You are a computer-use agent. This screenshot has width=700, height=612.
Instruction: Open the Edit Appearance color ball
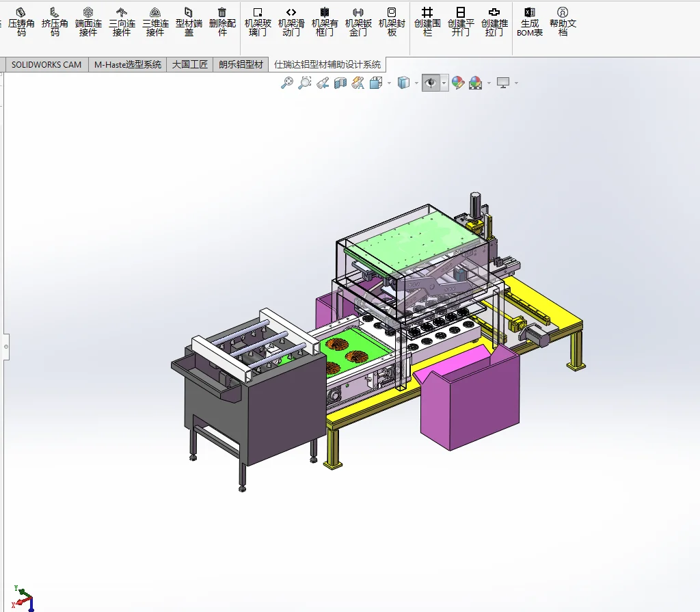click(458, 83)
